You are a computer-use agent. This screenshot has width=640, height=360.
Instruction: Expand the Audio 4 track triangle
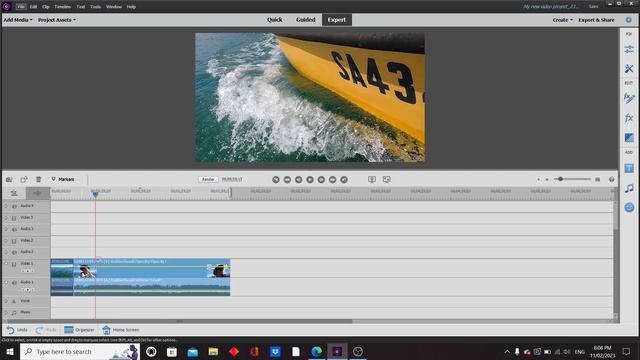pos(6,206)
